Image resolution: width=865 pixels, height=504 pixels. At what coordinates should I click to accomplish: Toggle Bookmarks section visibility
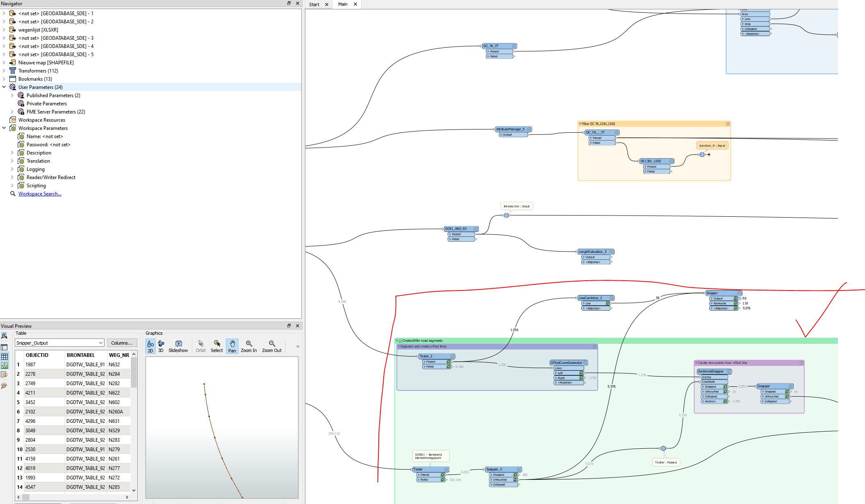coord(5,79)
